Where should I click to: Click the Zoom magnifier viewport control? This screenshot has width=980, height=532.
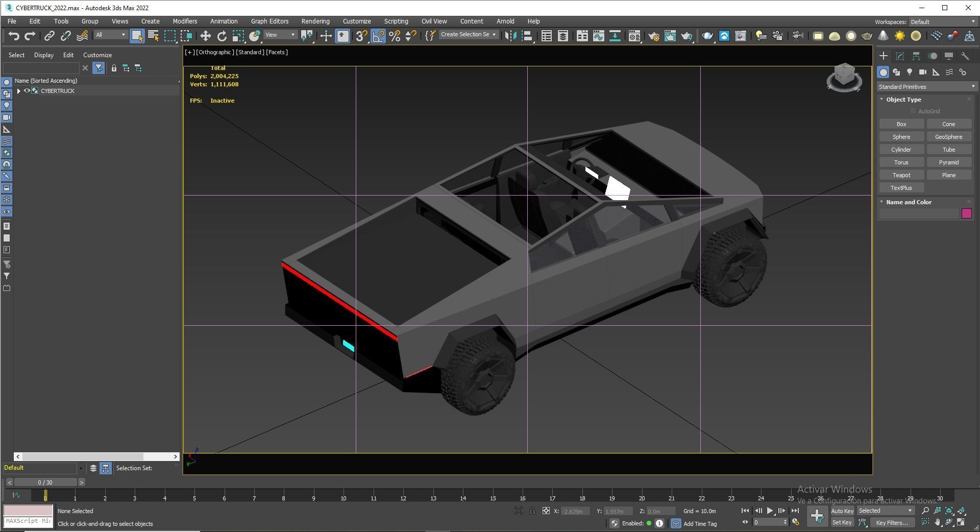(925, 511)
